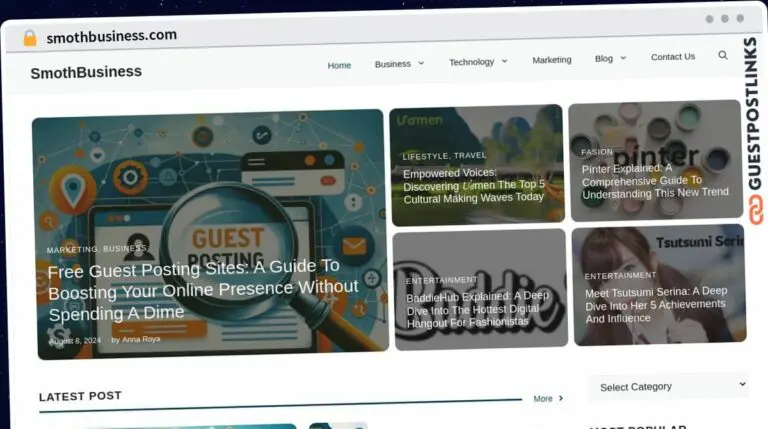Go to the Home menu item
The width and height of the screenshot is (768, 429).
point(339,65)
